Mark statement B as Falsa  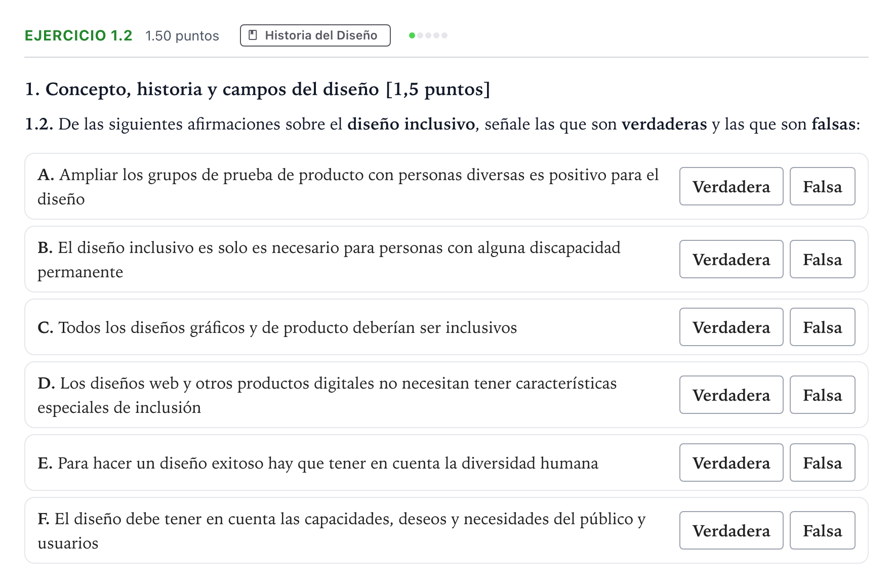(x=822, y=259)
